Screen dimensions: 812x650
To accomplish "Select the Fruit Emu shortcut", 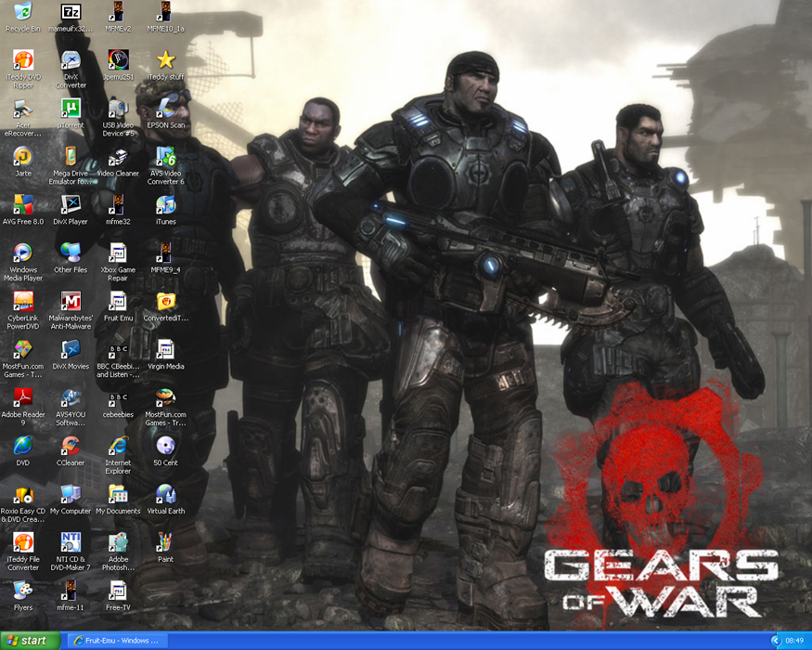I will pos(118,301).
